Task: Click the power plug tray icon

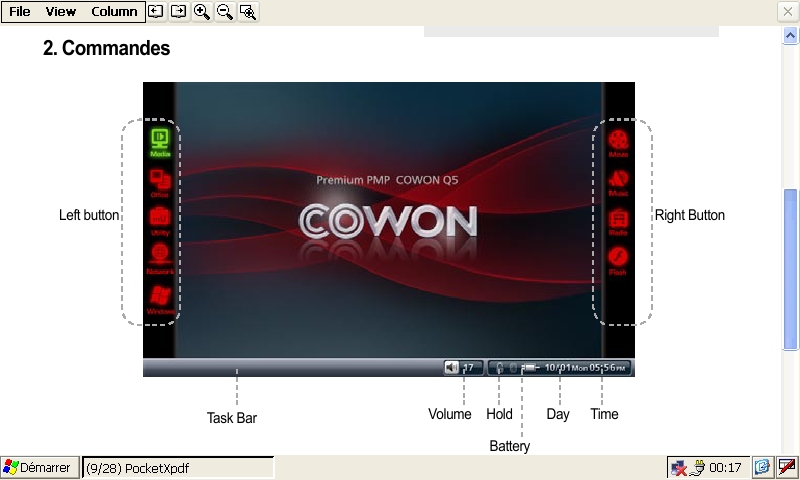Action: tap(698, 468)
